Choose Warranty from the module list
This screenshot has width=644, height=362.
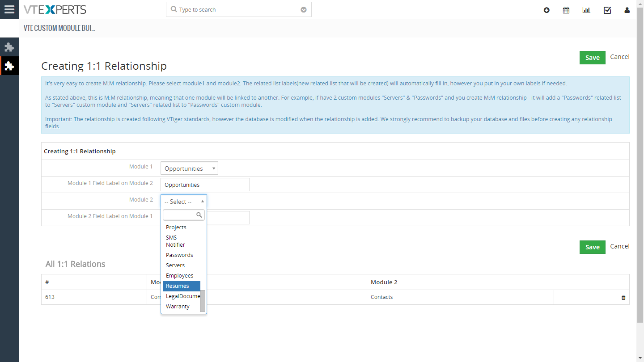(x=182, y=306)
